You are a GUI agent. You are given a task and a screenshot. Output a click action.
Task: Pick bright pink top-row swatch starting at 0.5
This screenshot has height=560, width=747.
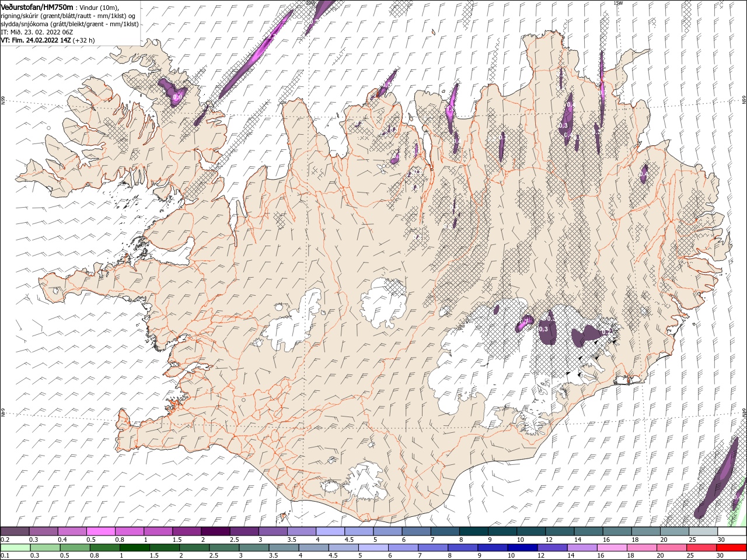[100, 531]
